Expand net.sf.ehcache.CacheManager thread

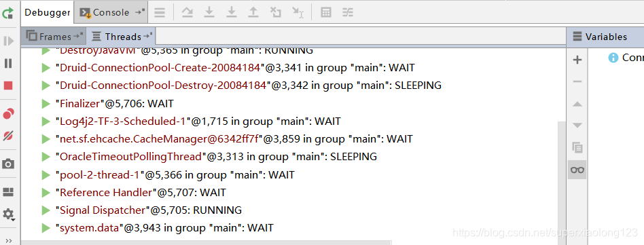tap(46, 139)
